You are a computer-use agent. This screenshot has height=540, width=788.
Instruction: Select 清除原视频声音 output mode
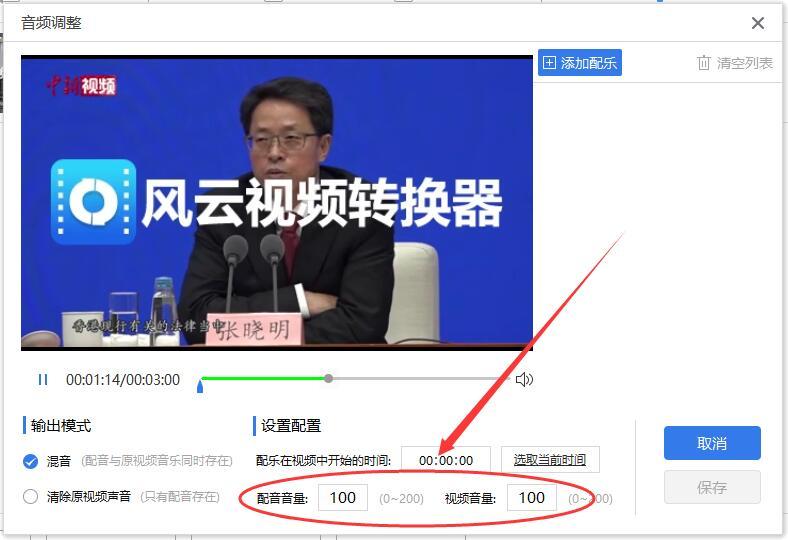[x=31, y=497]
